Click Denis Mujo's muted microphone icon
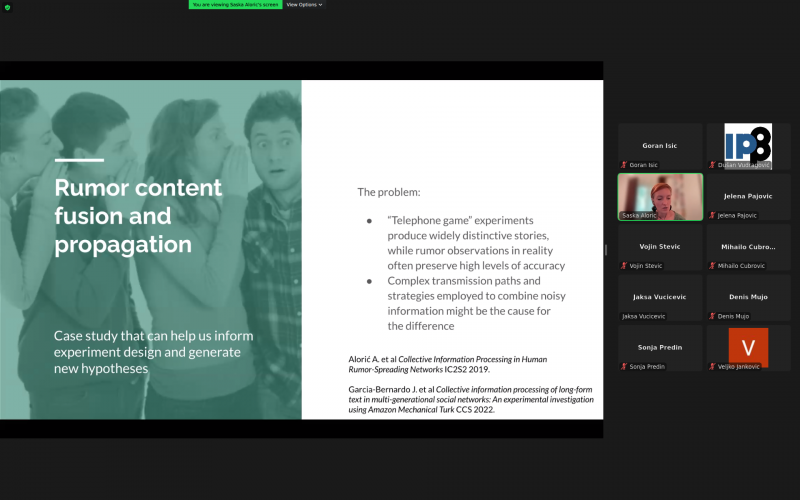Screen dimensions: 800x500 (713, 316)
